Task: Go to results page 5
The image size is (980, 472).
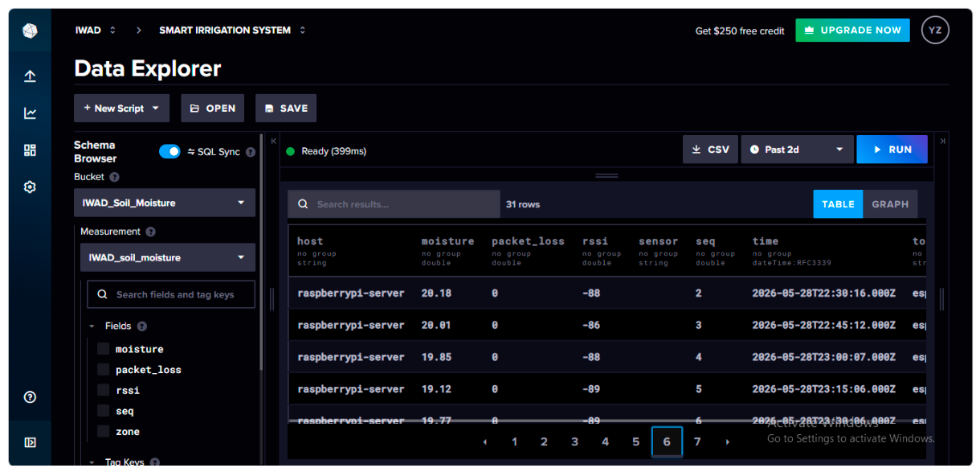Action: (635, 442)
